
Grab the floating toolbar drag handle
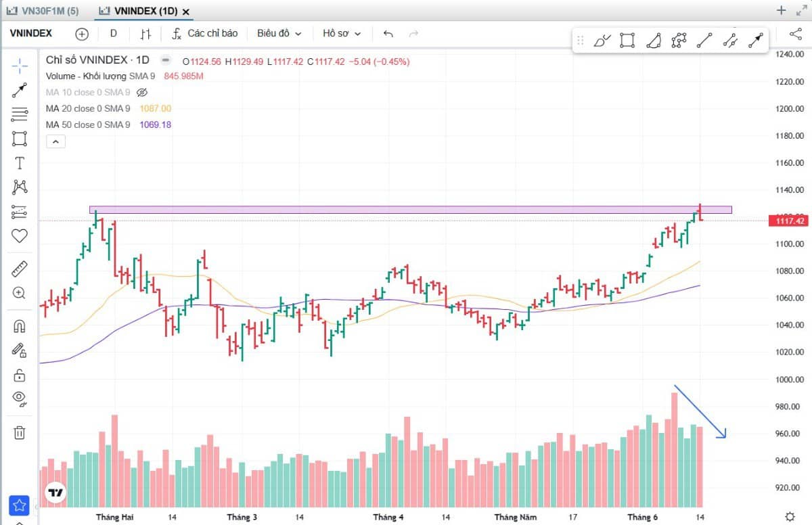coord(580,41)
